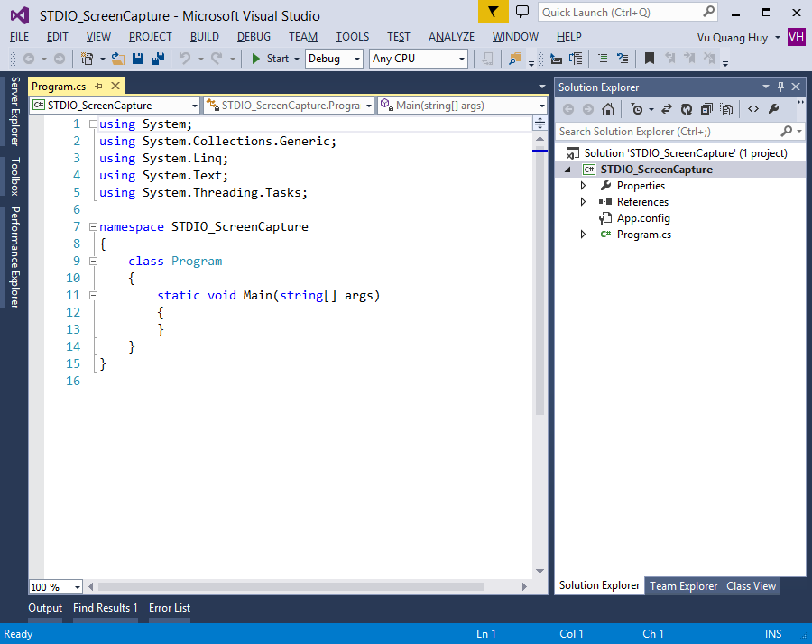812x644 pixels.
Task: Open the Any CPU platform dropdown
Action: [461, 59]
